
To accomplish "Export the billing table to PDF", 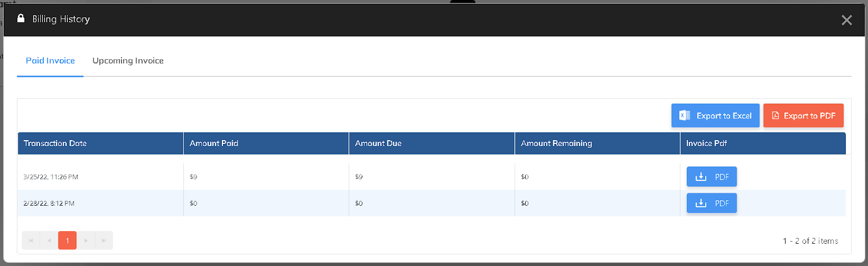I will (x=803, y=116).
